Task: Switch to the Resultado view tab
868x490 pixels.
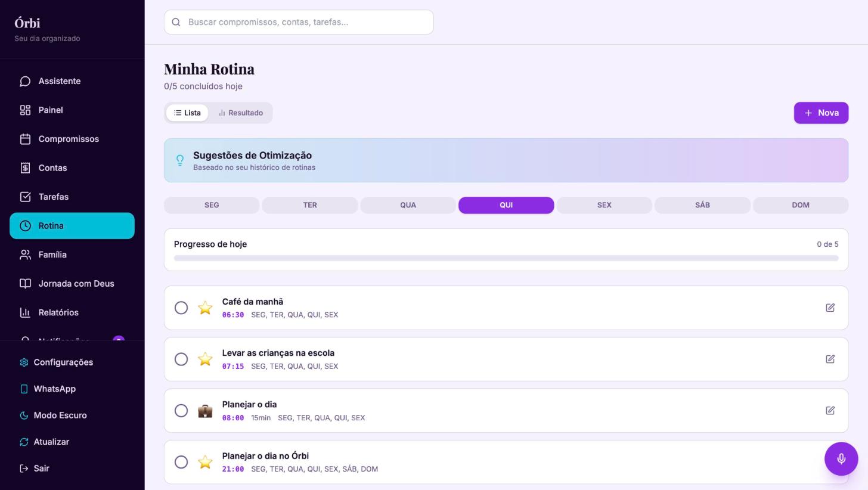Action: [240, 113]
